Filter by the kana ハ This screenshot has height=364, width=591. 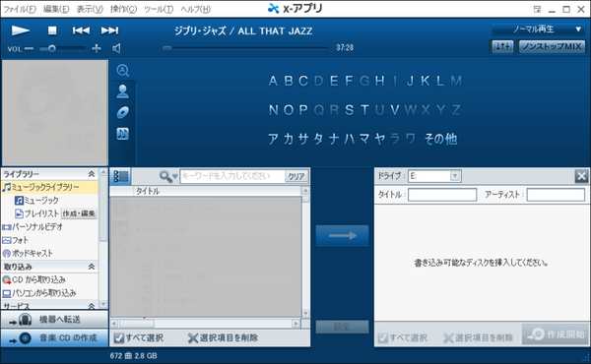point(349,139)
